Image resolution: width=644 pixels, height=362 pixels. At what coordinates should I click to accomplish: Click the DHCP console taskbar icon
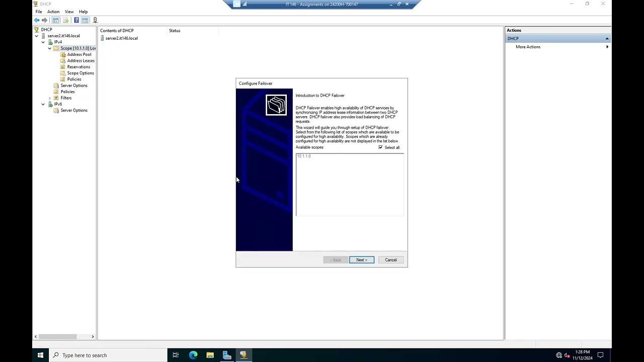[x=244, y=355]
